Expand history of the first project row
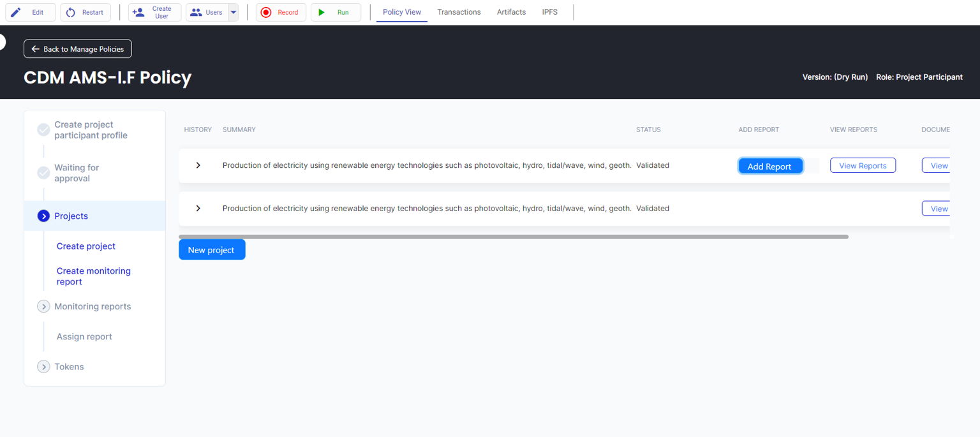The width and height of the screenshot is (980, 437). click(x=198, y=165)
